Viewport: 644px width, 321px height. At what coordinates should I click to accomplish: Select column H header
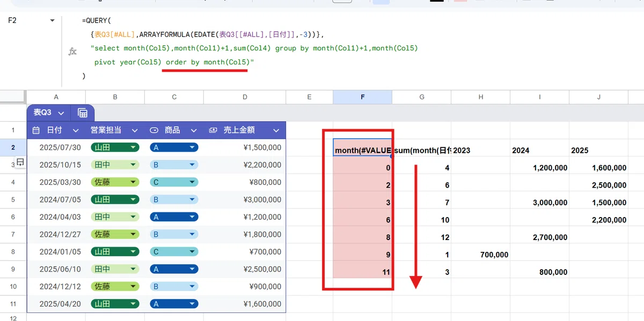[480, 97]
